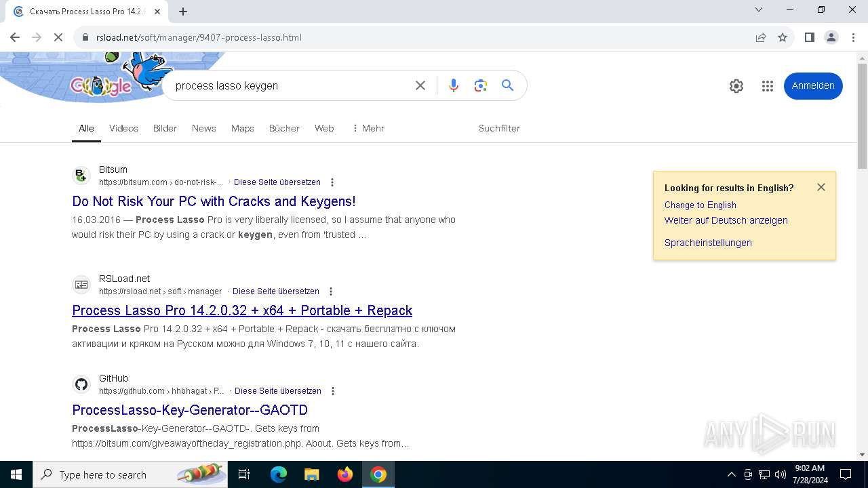
Task: Open Spracheinstellungen link
Action: [708, 243]
